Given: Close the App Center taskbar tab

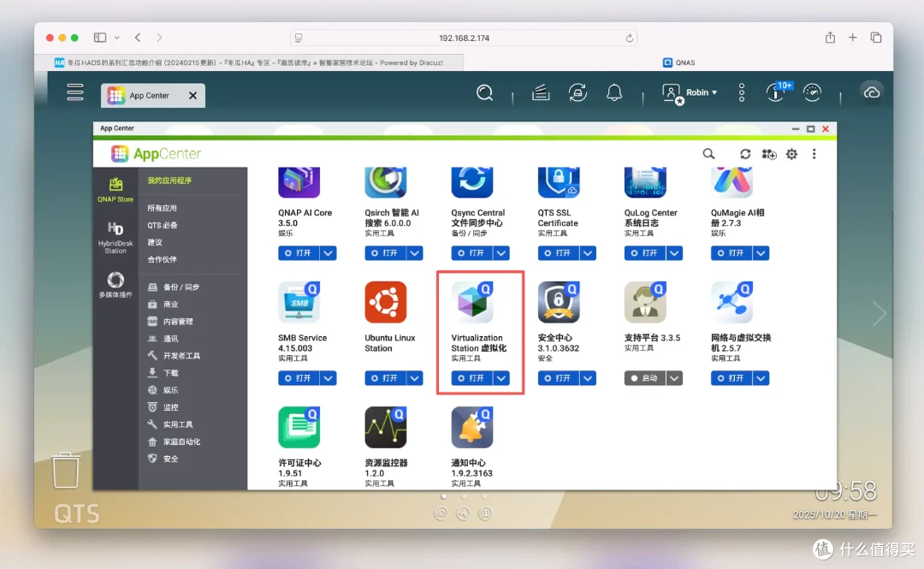Looking at the screenshot, I should point(192,96).
